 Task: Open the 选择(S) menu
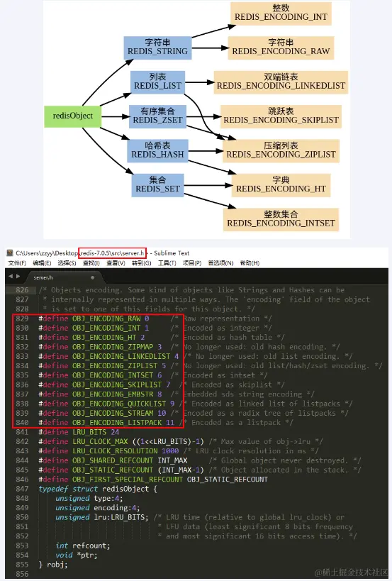click(67, 263)
